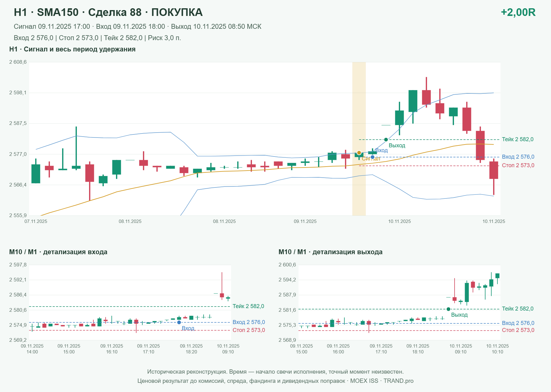Image resolution: width=551 pixels, height=392 pixels.
Task: Click the green exit marker on H1 chart
Action: 386,140
